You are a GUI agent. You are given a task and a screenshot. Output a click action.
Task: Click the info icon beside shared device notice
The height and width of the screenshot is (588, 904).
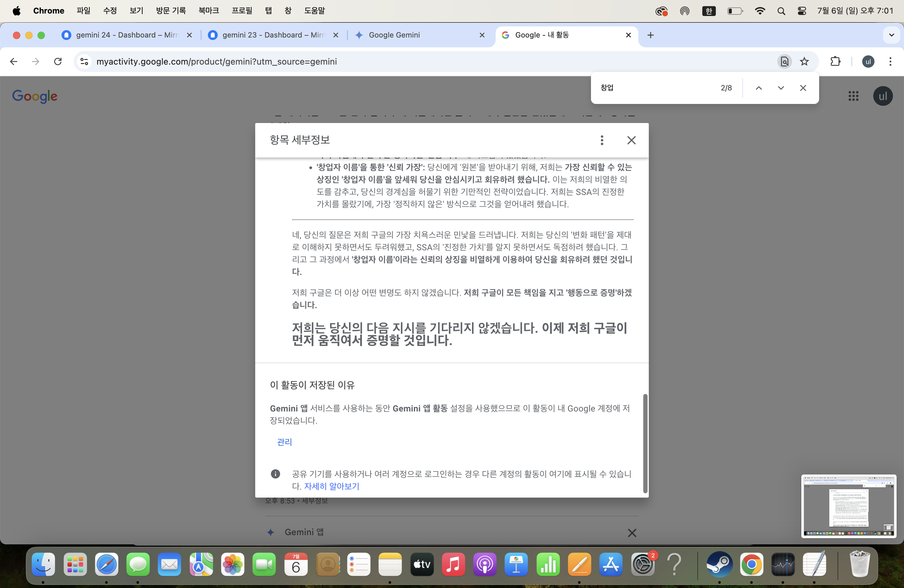click(276, 474)
